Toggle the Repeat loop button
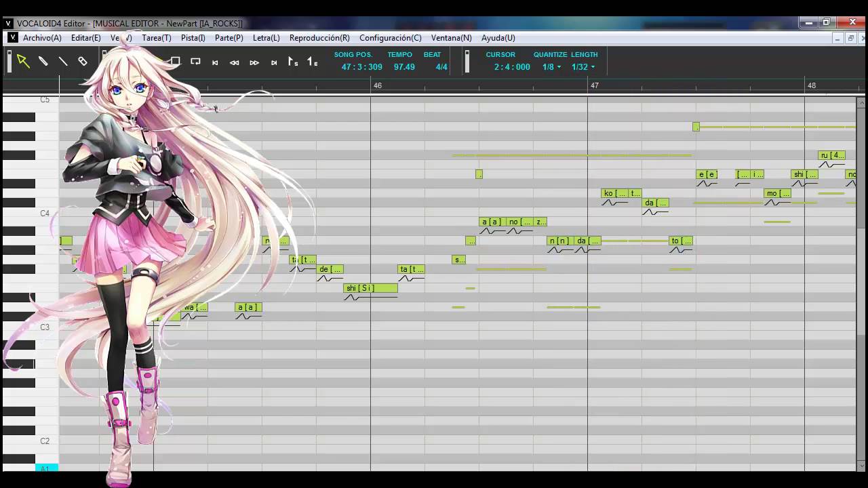This screenshot has width=868, height=488. click(195, 62)
